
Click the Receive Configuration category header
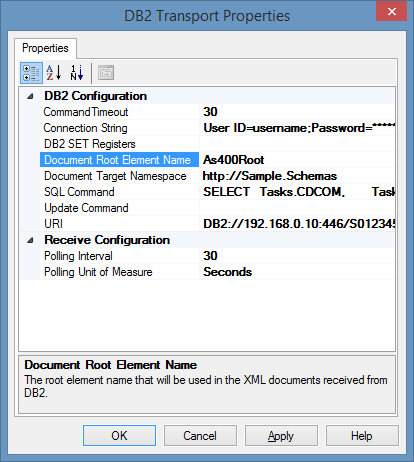coord(107,240)
